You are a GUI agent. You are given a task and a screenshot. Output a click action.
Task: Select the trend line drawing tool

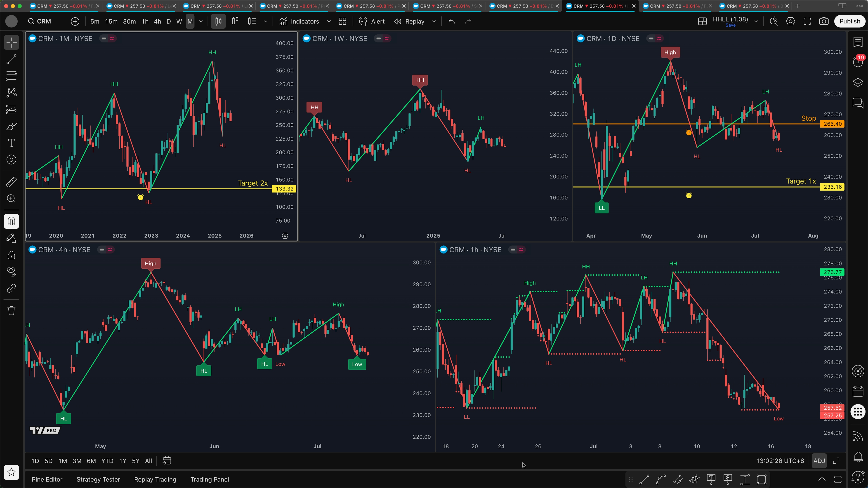[12, 59]
